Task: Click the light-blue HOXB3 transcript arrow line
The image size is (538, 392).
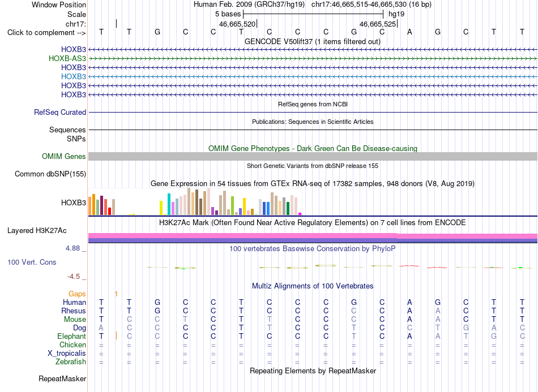Action: (313, 76)
